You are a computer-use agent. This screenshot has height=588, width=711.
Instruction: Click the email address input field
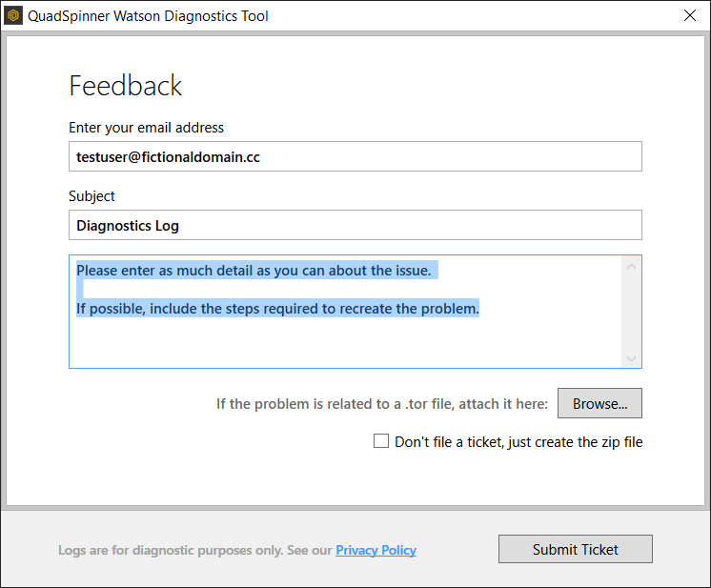pos(355,156)
